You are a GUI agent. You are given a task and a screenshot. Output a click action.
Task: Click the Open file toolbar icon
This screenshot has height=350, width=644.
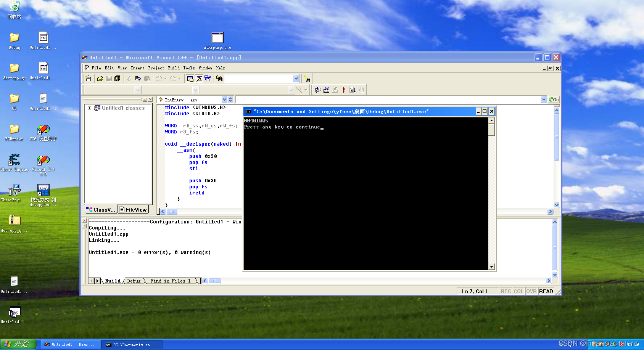pos(100,79)
